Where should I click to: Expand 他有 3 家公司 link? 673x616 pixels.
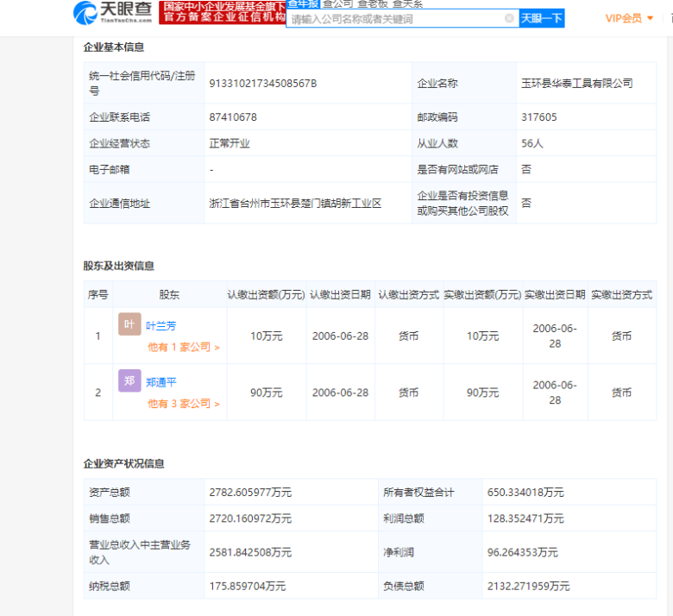(x=183, y=404)
